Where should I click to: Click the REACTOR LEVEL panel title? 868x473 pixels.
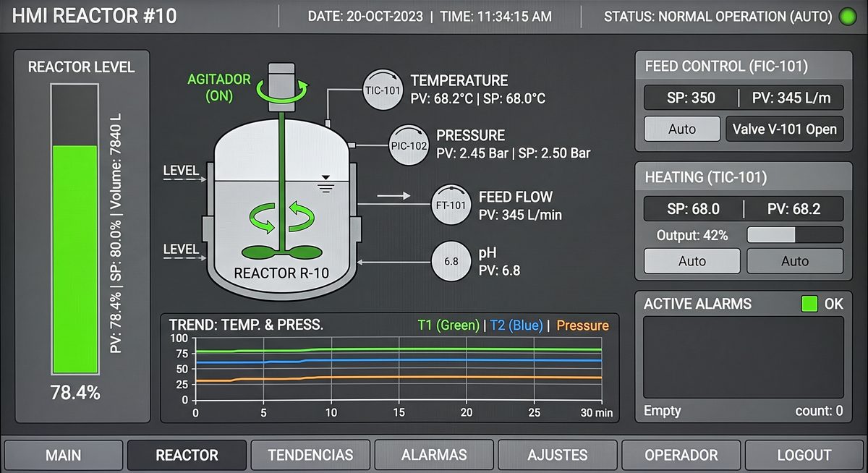(81, 67)
